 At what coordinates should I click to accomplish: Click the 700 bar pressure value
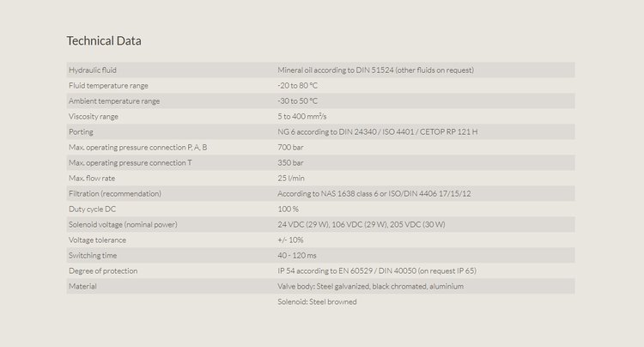[290, 147]
